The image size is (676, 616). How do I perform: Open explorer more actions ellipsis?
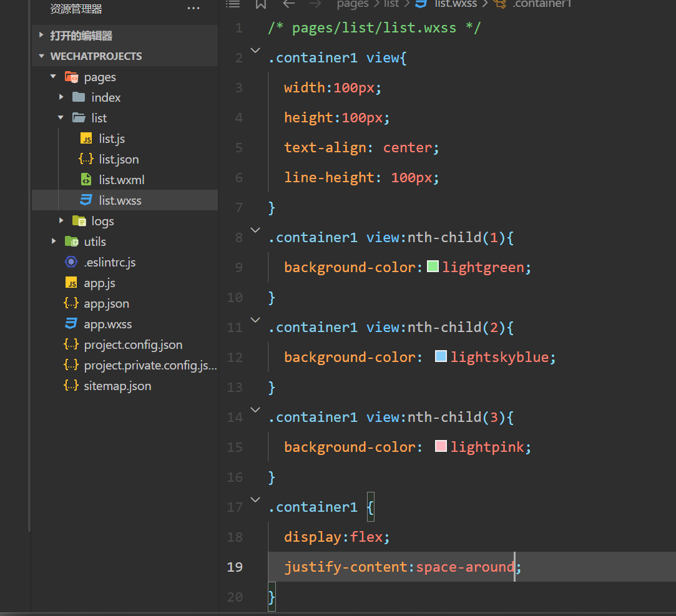point(193,9)
